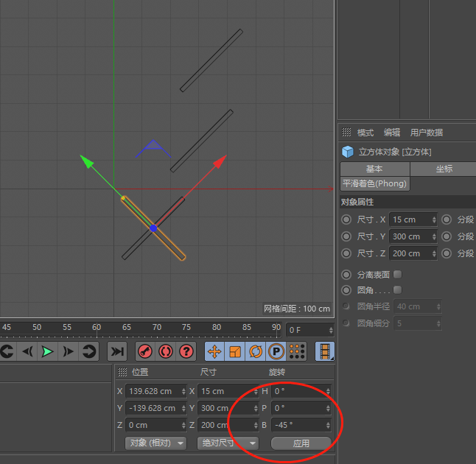
Task: Click the 尺寸 . X animation dot
Action: (346, 219)
